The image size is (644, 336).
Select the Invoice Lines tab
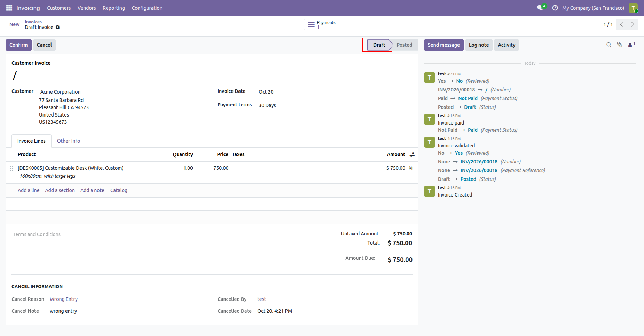click(x=31, y=141)
